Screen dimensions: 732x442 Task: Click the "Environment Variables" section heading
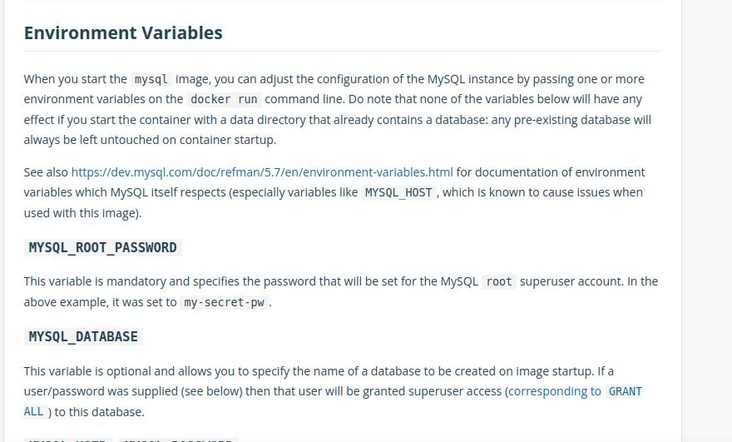pos(123,33)
